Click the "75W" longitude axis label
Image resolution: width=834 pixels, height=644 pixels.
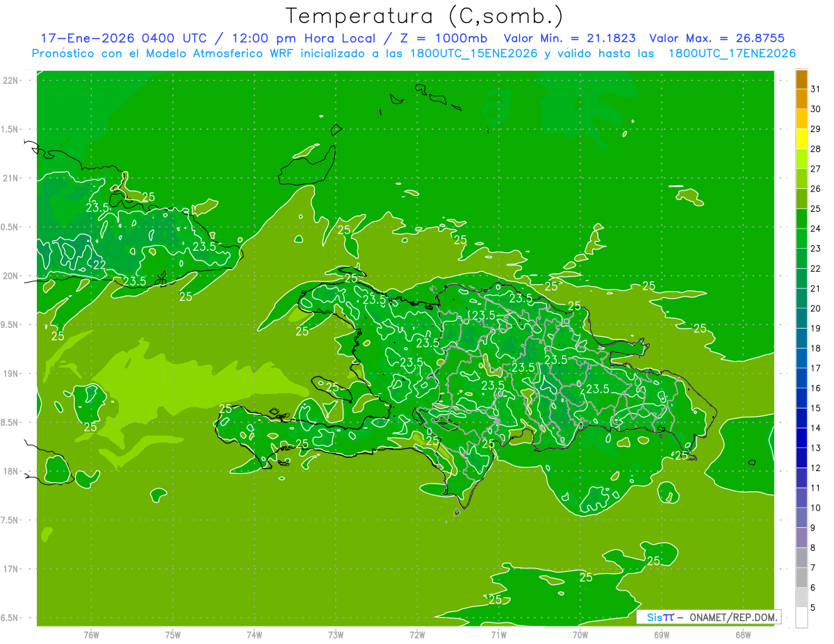pos(172,635)
